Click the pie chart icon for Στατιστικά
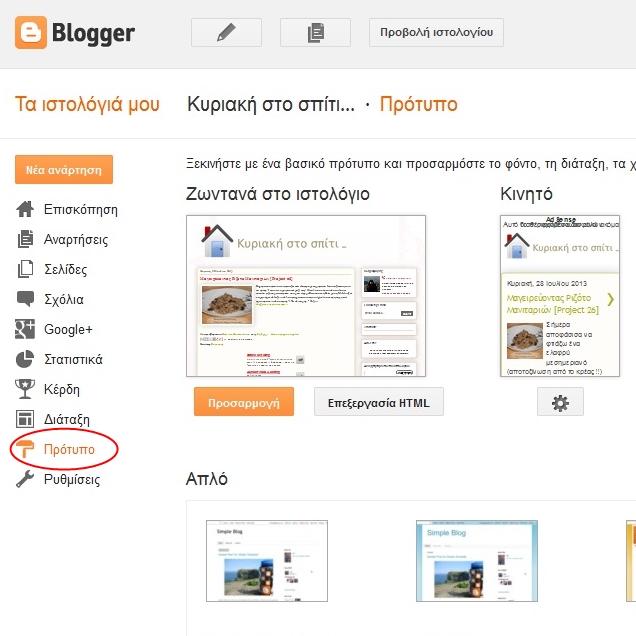Image resolution: width=636 pixels, height=636 pixels. pyautogui.click(x=25, y=359)
